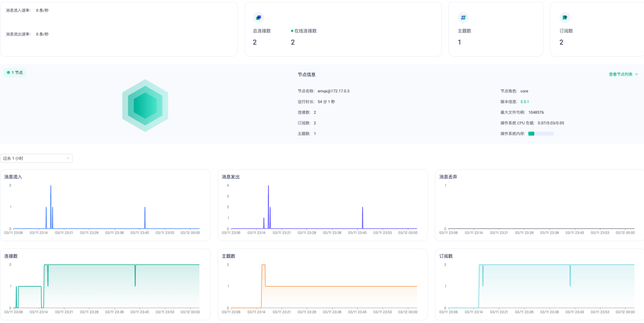Screen dimensions: 644x323
Task: Click the topics hash icon
Action: pyautogui.click(x=463, y=18)
